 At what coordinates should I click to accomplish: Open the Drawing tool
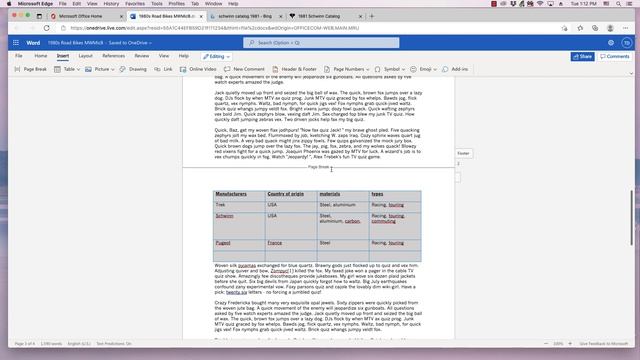click(133, 69)
